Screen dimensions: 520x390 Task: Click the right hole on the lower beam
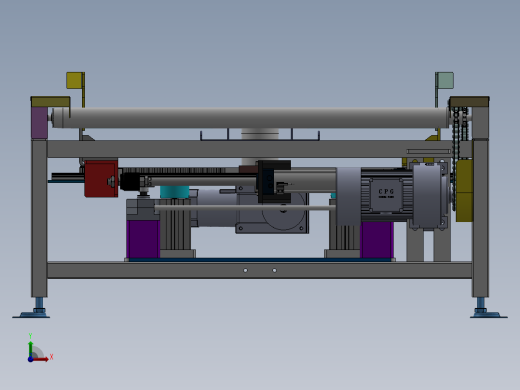click(x=274, y=270)
